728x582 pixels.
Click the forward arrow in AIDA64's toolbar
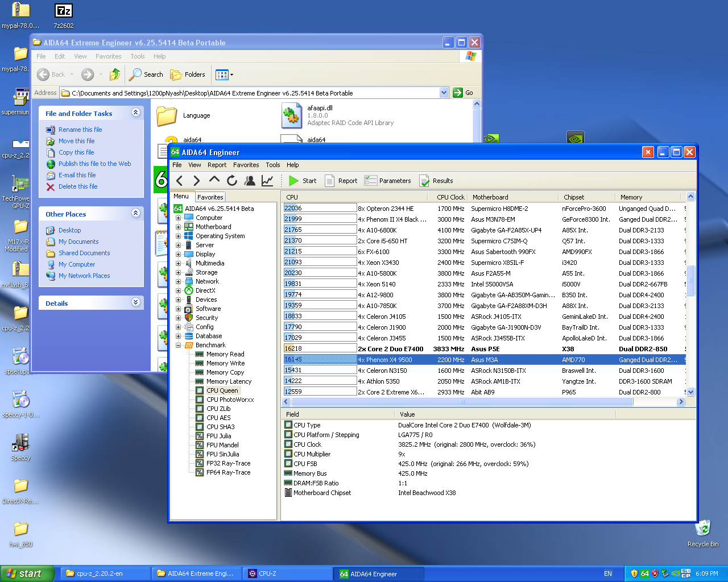(197, 181)
